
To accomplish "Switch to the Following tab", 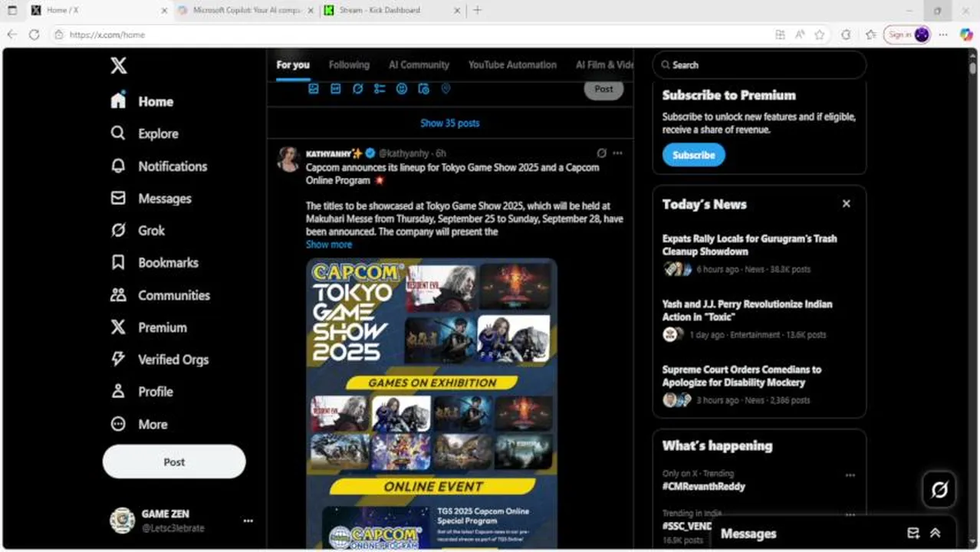I will 349,65.
